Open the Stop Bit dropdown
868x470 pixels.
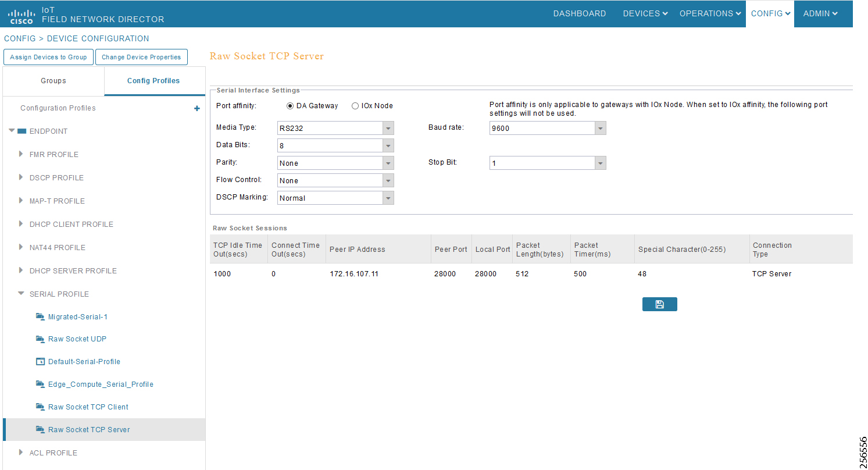pos(601,163)
